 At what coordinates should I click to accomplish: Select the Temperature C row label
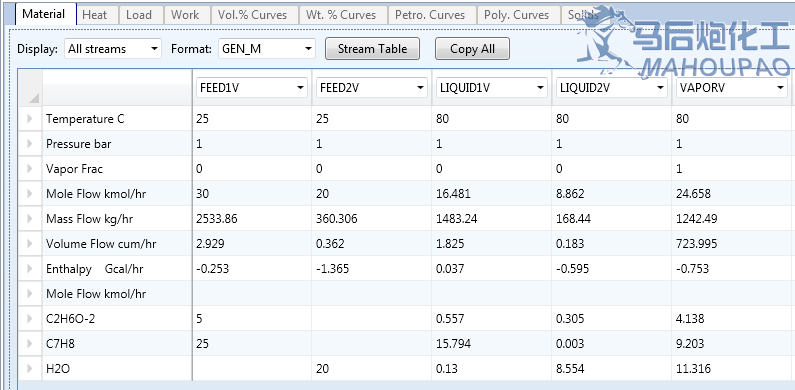click(85, 119)
